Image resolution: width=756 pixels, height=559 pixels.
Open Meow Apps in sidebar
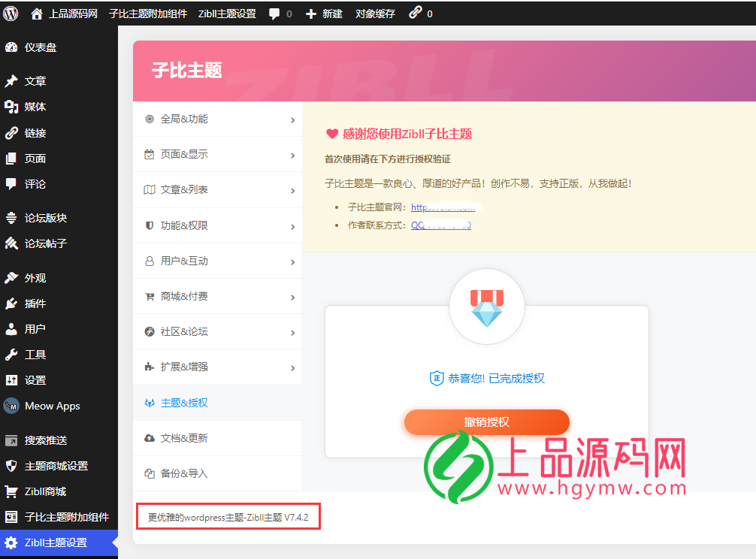point(52,406)
